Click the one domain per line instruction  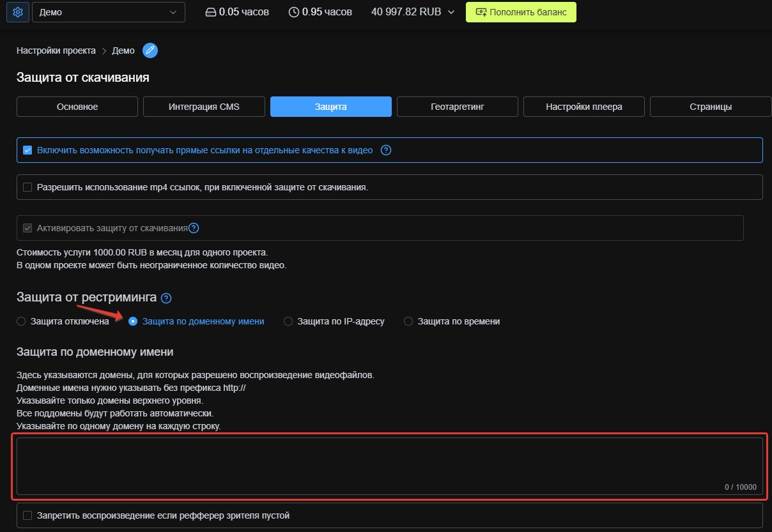(118, 426)
